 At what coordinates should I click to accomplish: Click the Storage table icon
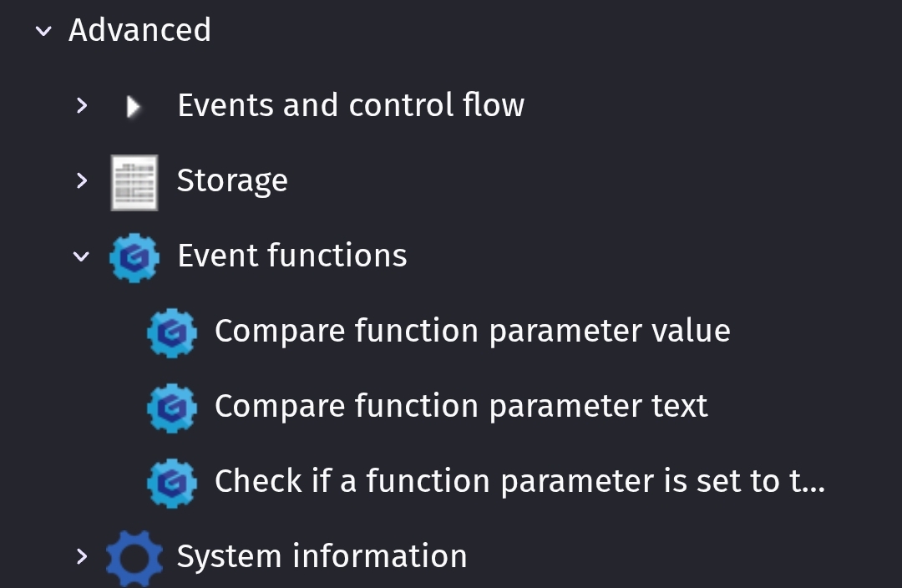[134, 182]
